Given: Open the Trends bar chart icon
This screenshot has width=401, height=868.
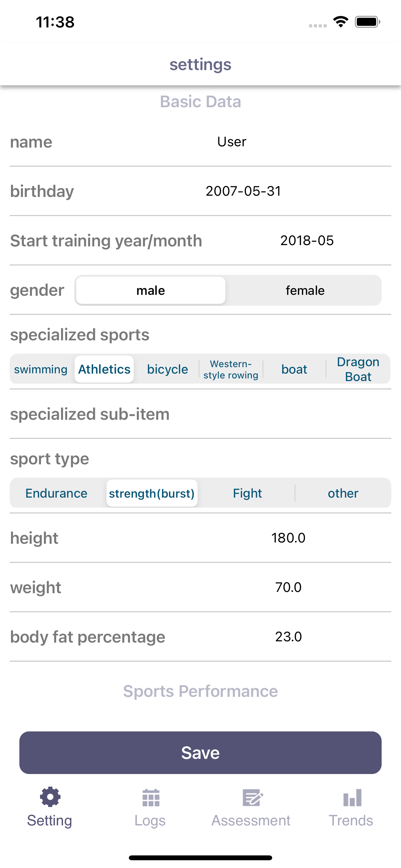Looking at the screenshot, I should click(x=352, y=797).
